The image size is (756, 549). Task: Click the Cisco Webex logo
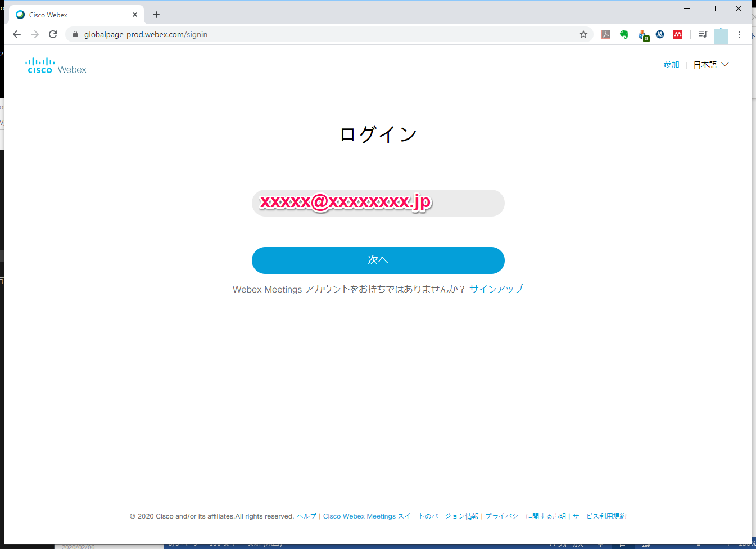56,66
